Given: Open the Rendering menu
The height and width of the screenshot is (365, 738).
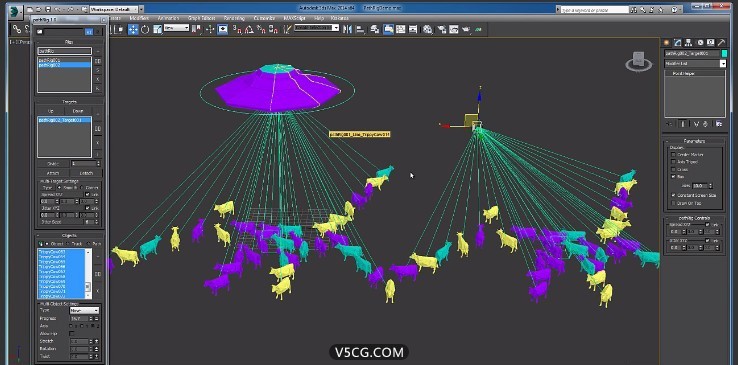Looking at the screenshot, I should point(234,18).
